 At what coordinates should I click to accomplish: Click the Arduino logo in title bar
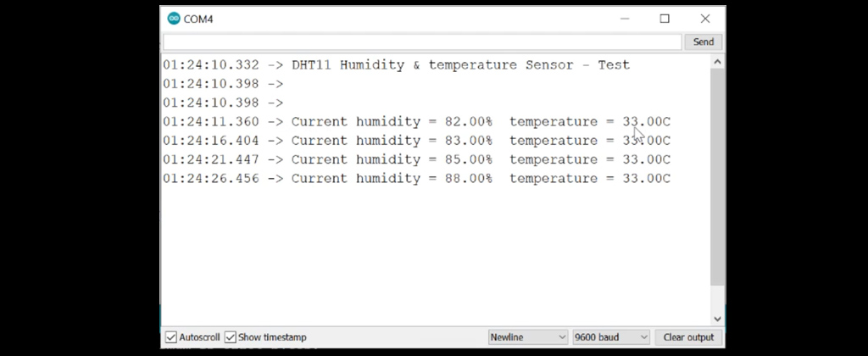click(174, 19)
